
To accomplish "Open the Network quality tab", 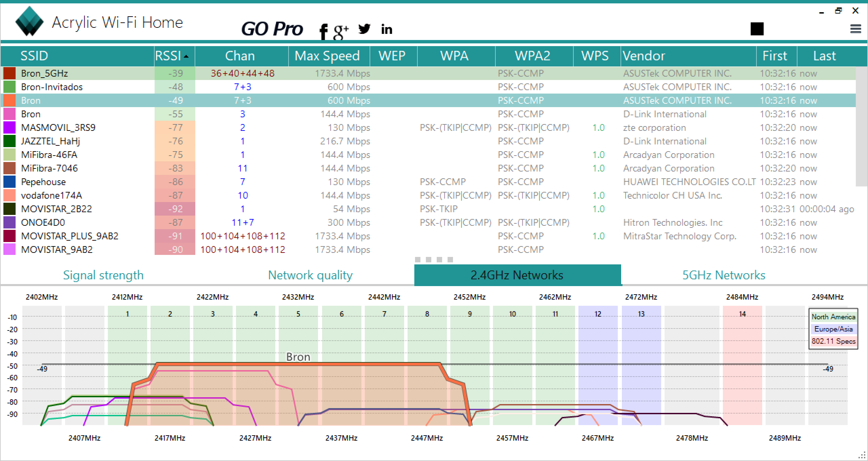I will click(310, 275).
